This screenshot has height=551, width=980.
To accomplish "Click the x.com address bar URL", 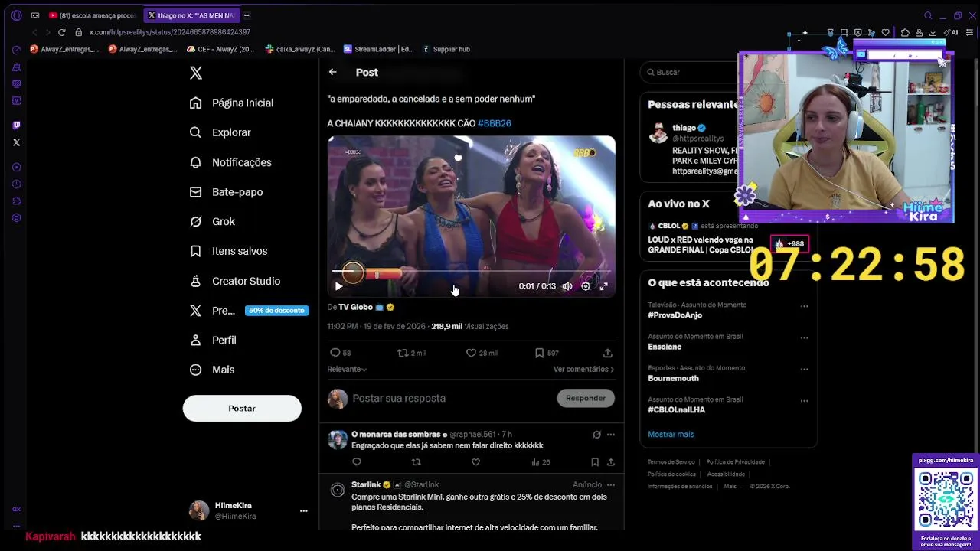I will [x=170, y=32].
